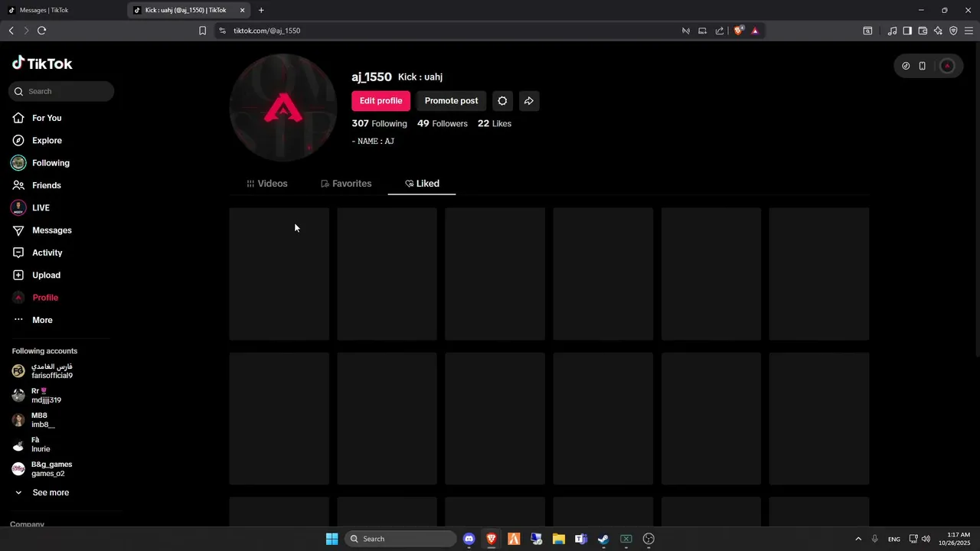
Task: Click the bookmark icon beside the address bar
Action: click(203, 31)
